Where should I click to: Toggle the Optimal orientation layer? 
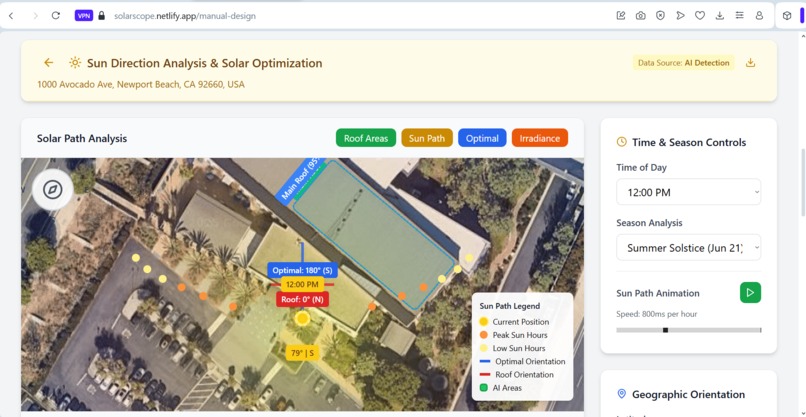(x=482, y=138)
